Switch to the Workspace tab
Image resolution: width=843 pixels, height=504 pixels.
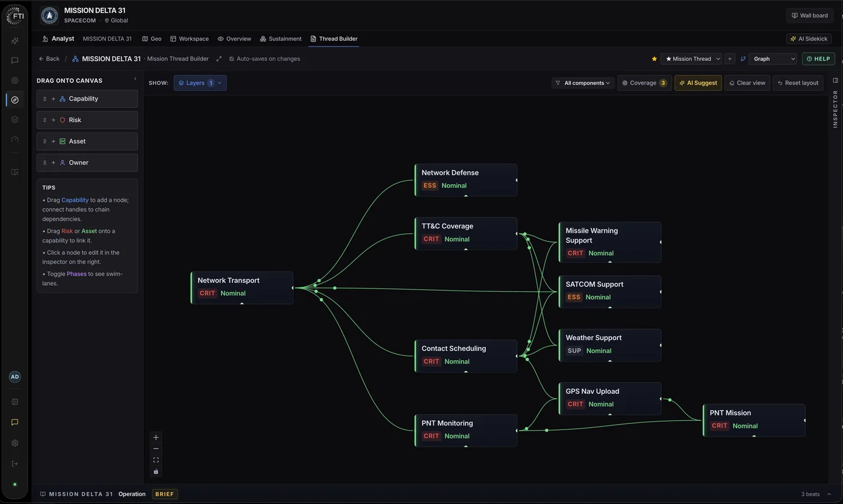(189, 39)
